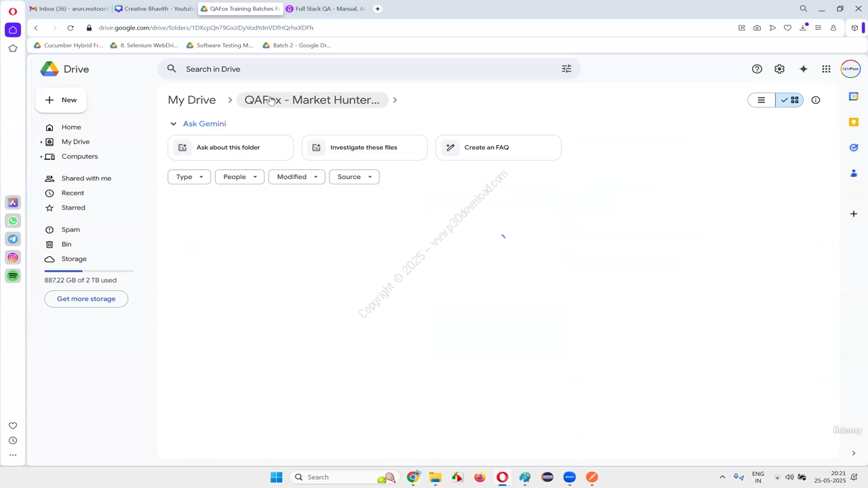The height and width of the screenshot is (488, 868).
Task: Expand Computers tree arrow
Action: click(x=41, y=157)
